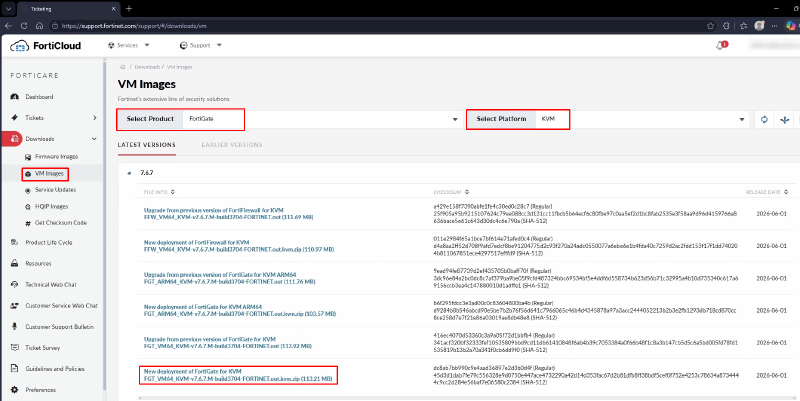The height and width of the screenshot is (401, 800).
Task: Open a new browser tab
Action: (129, 9)
